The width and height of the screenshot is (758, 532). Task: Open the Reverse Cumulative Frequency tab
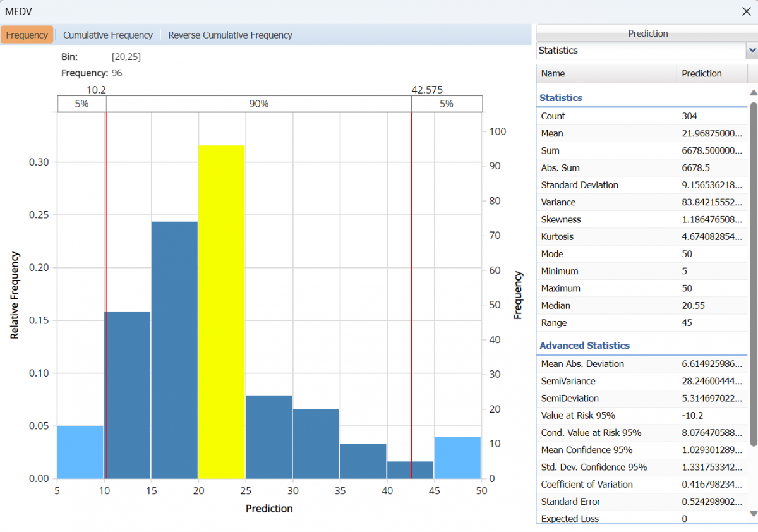230,35
